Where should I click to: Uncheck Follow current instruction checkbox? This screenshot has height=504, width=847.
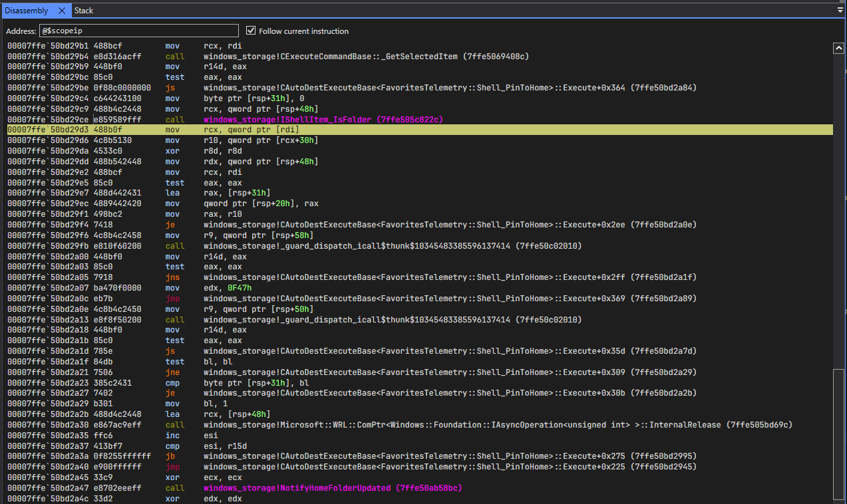click(251, 31)
